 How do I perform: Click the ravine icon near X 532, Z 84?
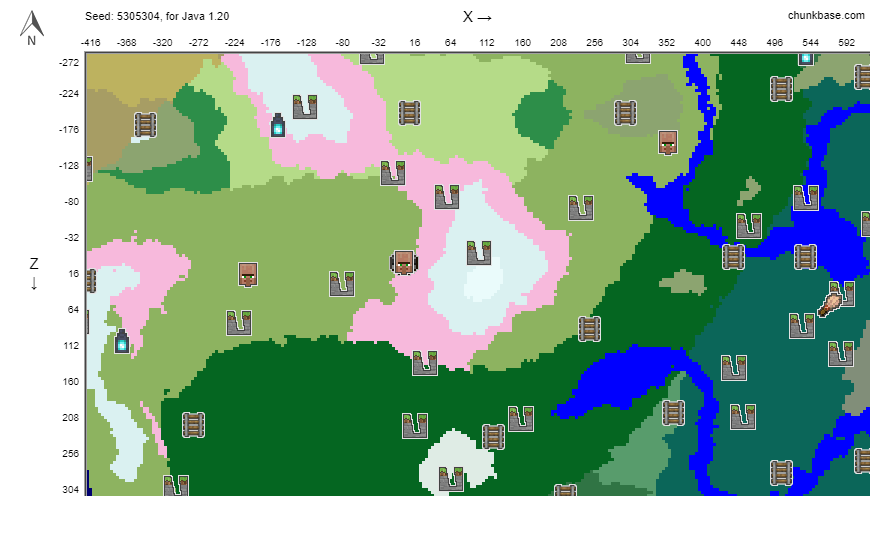click(802, 325)
